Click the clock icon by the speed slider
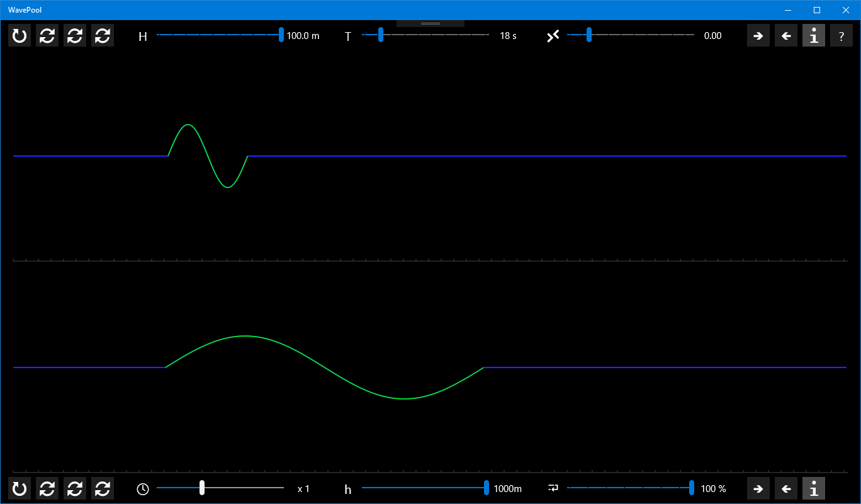Screen dimensions: 861x504 pos(143,489)
